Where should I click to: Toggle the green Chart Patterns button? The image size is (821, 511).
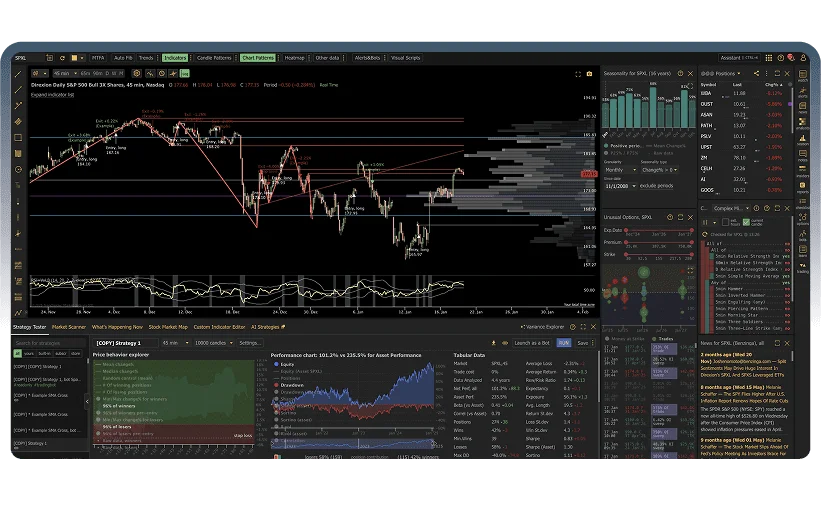[x=258, y=58]
